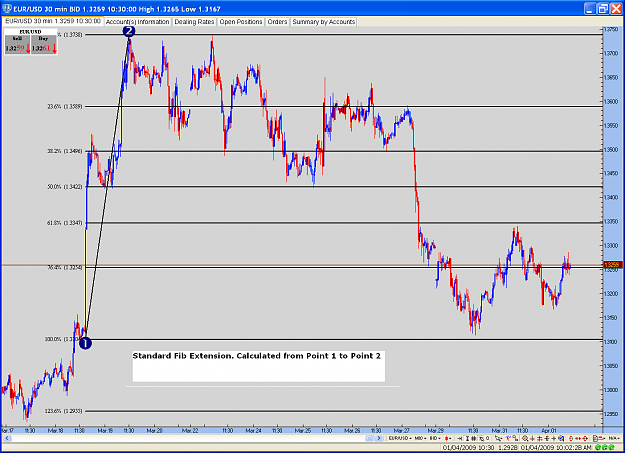The image size is (625, 453).
Task: Switch to the Account(s) Information tab
Action: click(x=138, y=22)
